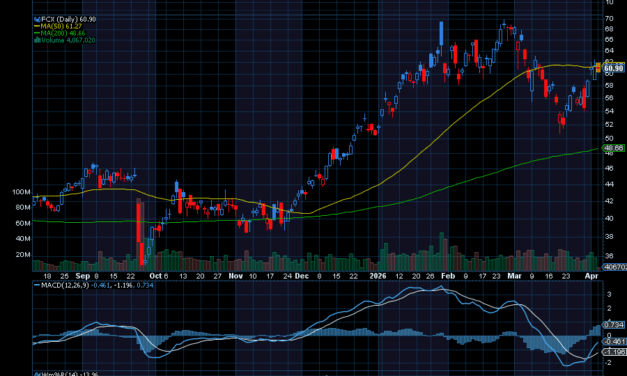
Task: Select the Volume 4,067,020 legend entry
Action: click(68, 40)
